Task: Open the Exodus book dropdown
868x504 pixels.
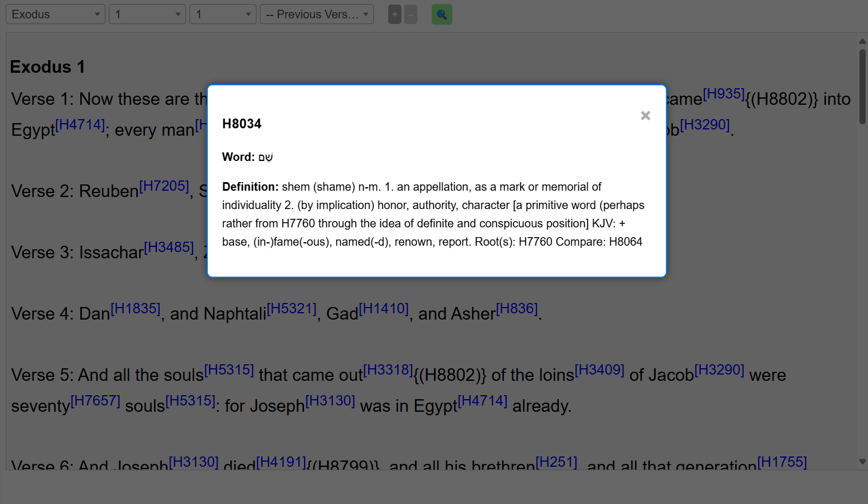Action: click(56, 14)
